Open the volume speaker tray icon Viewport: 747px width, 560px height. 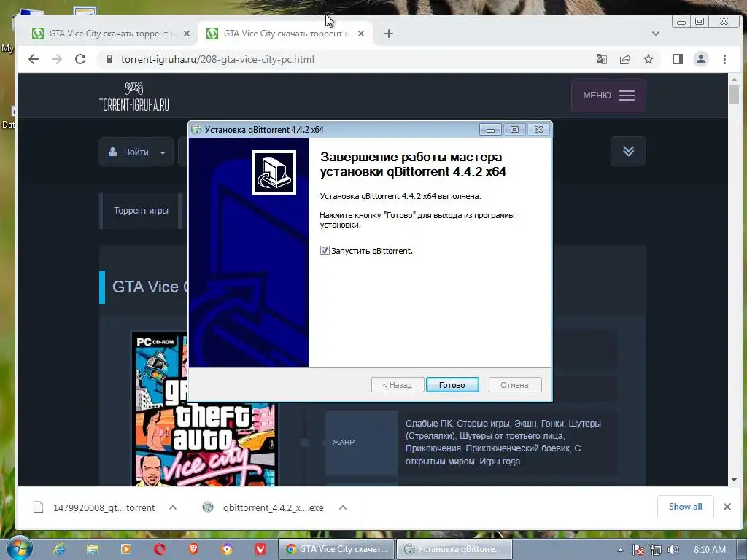tap(673, 550)
